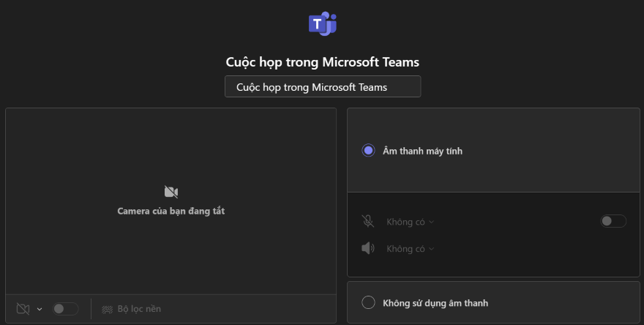Select "Âm thanh máy tính" radio button
The image size is (644, 325).
(368, 151)
